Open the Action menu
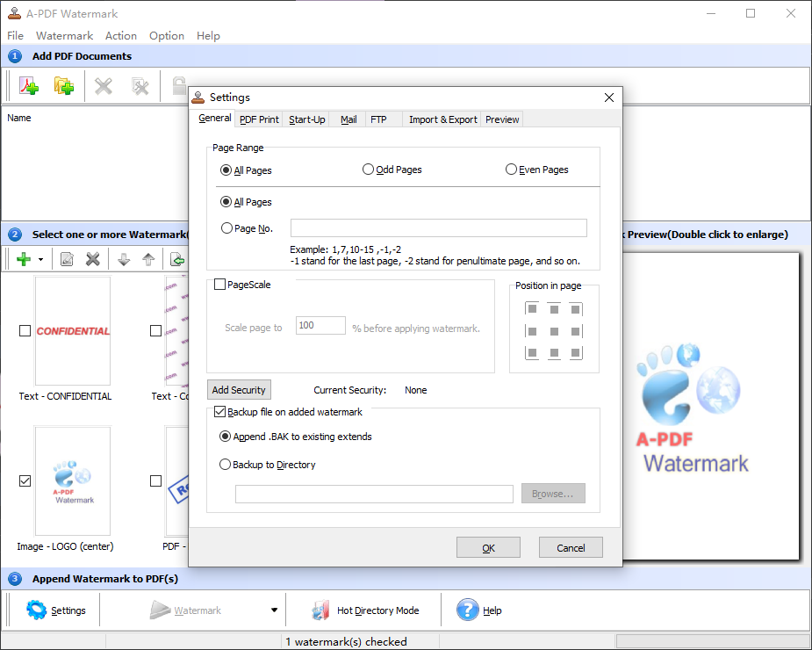The width and height of the screenshot is (812, 650). (120, 36)
